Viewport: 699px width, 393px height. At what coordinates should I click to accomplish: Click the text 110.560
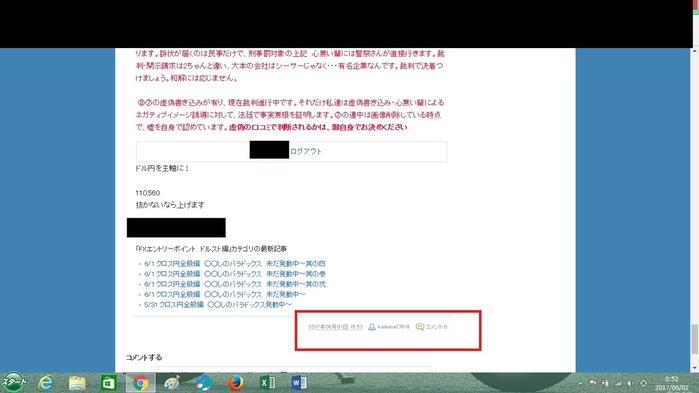[x=148, y=193]
